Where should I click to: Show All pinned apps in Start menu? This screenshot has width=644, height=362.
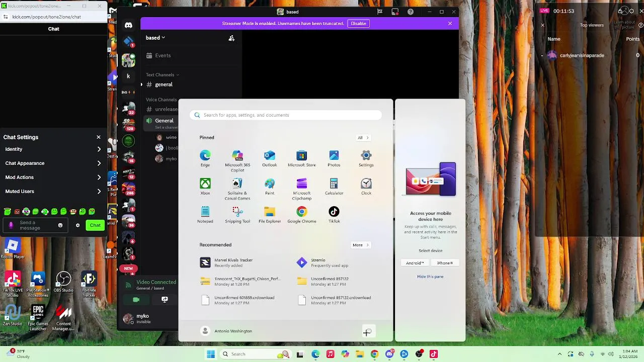363,138
